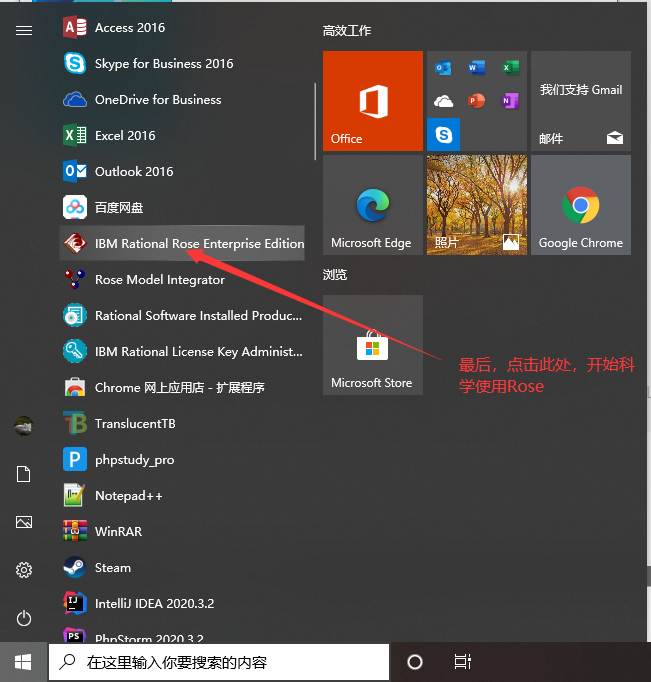This screenshot has height=682, width=651.
Task: Click the small Excel icon in Office folder tile
Action: pos(510,68)
